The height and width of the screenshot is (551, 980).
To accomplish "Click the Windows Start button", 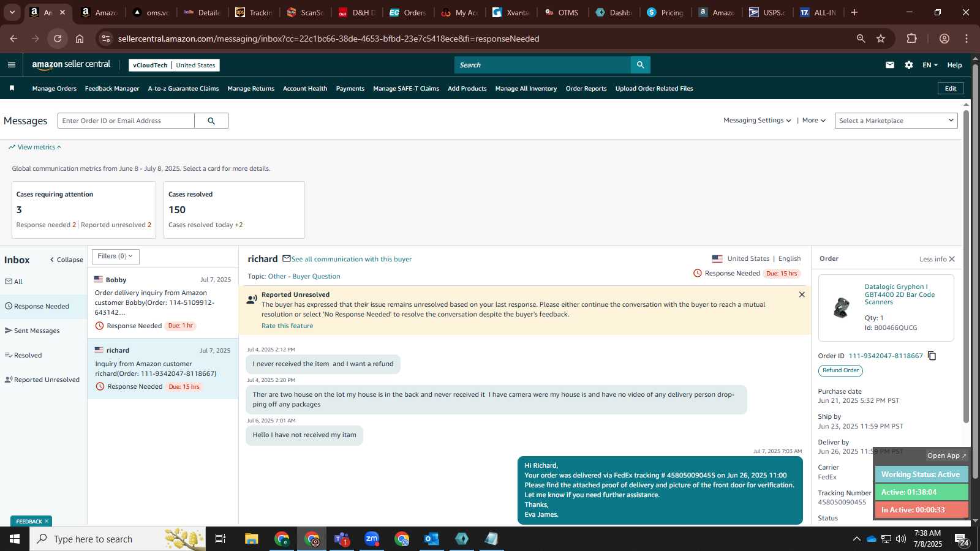I will tap(15, 539).
